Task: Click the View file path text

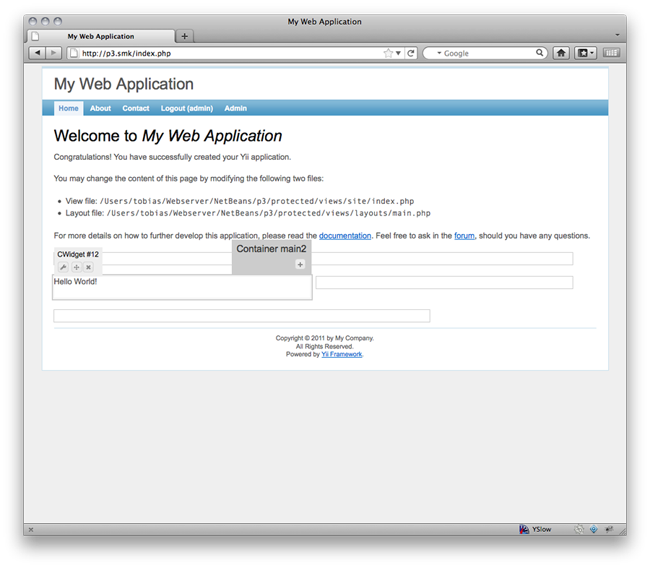Action: [x=257, y=201]
